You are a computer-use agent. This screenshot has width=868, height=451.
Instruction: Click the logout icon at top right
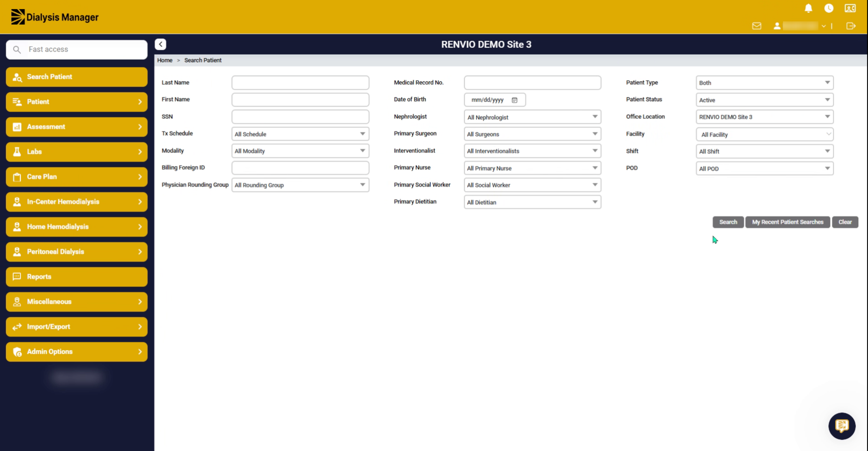pyautogui.click(x=851, y=26)
